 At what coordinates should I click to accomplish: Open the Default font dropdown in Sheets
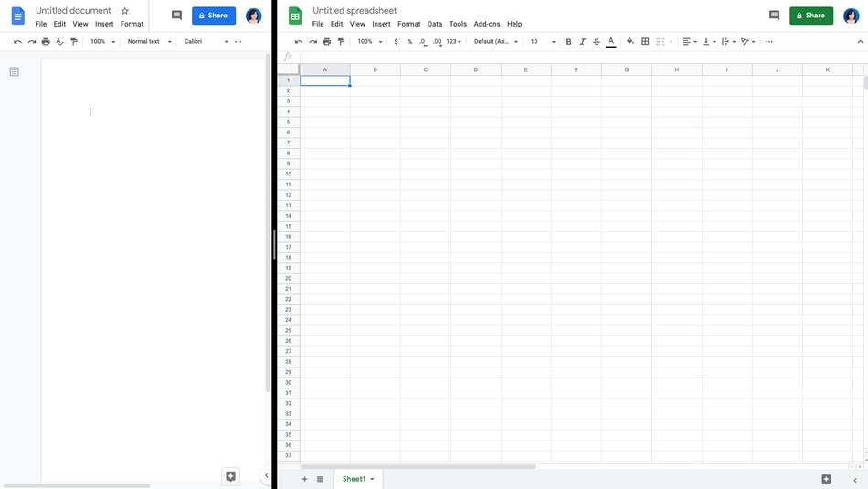coord(496,41)
